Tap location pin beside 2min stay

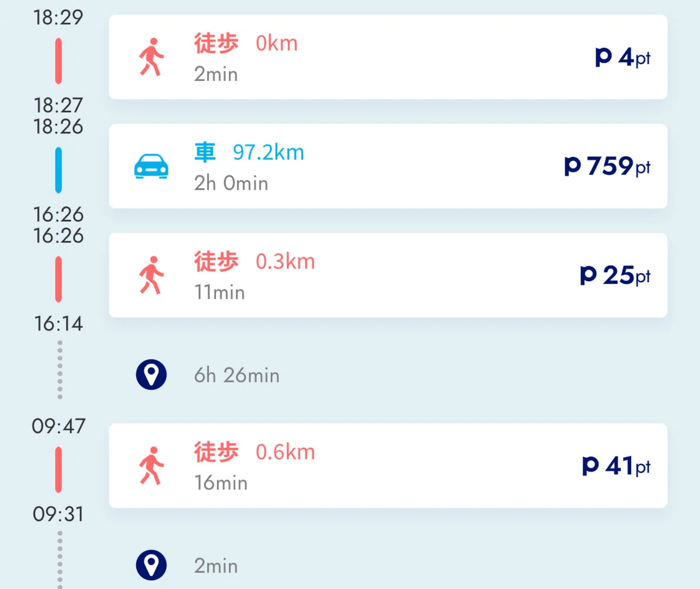coord(151,565)
